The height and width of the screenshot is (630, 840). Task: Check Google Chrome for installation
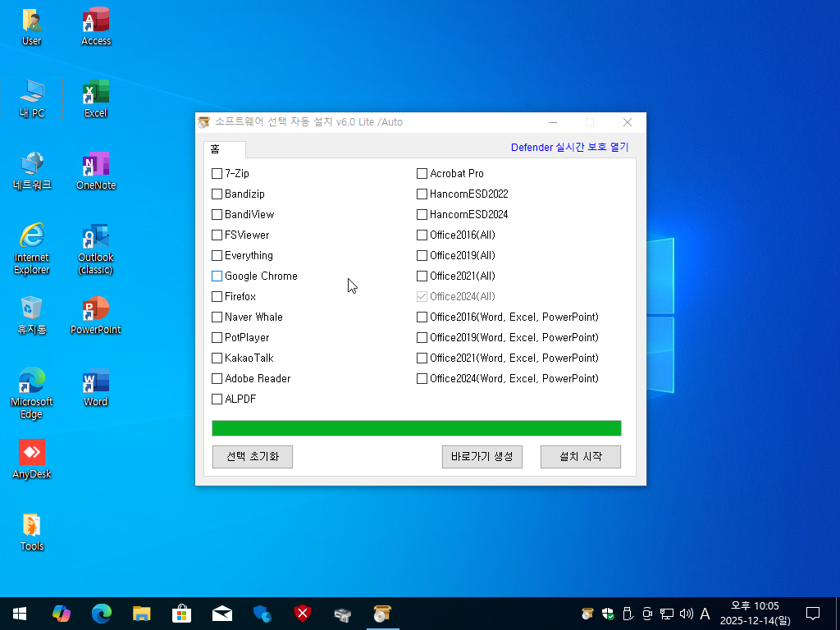click(217, 276)
